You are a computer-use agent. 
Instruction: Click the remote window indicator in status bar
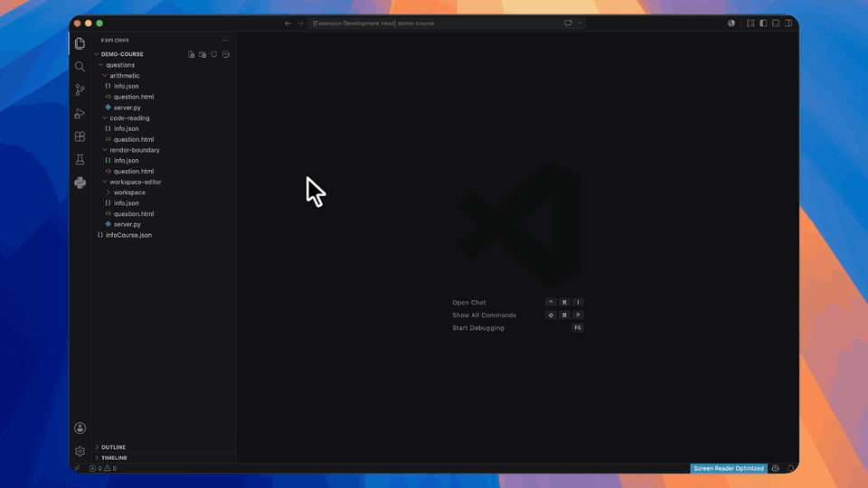[x=78, y=468]
